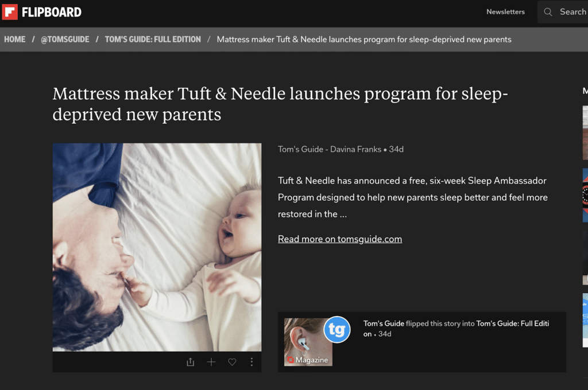The height and width of the screenshot is (390, 588).
Task: Go to HOME in the breadcrumb
Action: coord(15,40)
